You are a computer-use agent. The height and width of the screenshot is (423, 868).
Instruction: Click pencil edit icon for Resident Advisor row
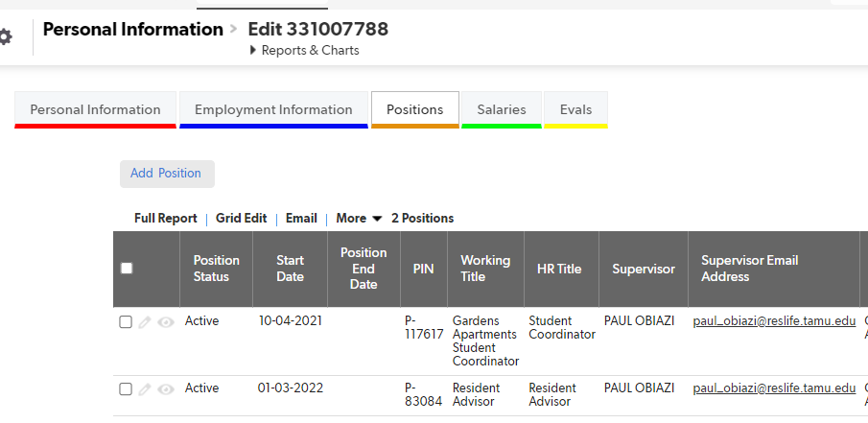(145, 389)
